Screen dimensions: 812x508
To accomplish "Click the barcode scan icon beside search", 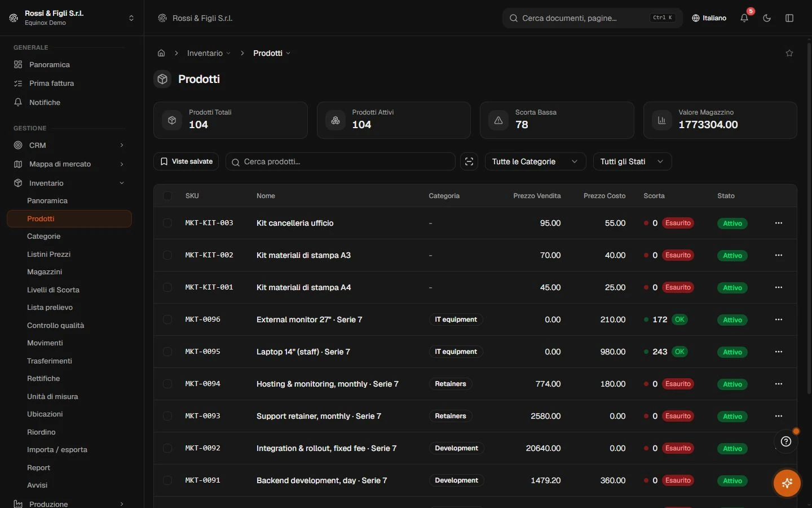I will click(x=469, y=161).
